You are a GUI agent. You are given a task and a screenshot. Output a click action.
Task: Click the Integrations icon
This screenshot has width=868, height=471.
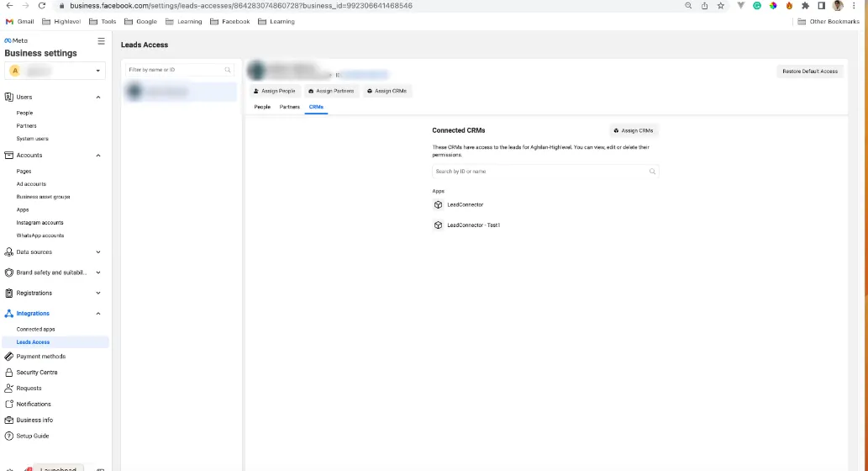(x=9, y=314)
